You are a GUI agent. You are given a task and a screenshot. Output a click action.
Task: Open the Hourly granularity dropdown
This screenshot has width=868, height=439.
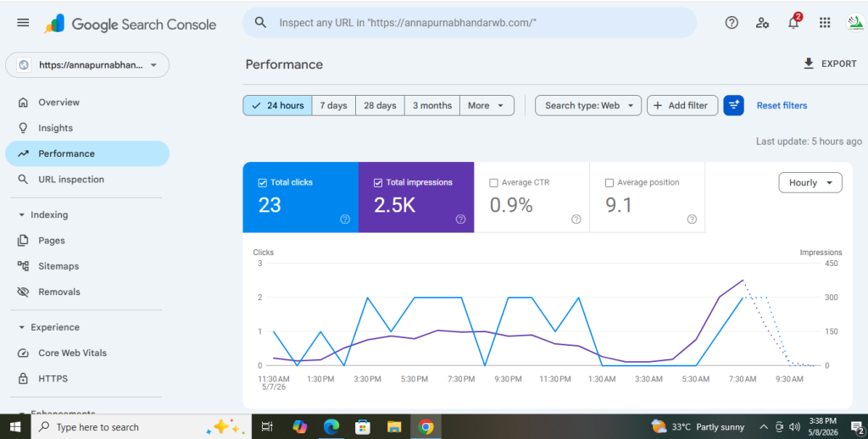click(x=810, y=183)
